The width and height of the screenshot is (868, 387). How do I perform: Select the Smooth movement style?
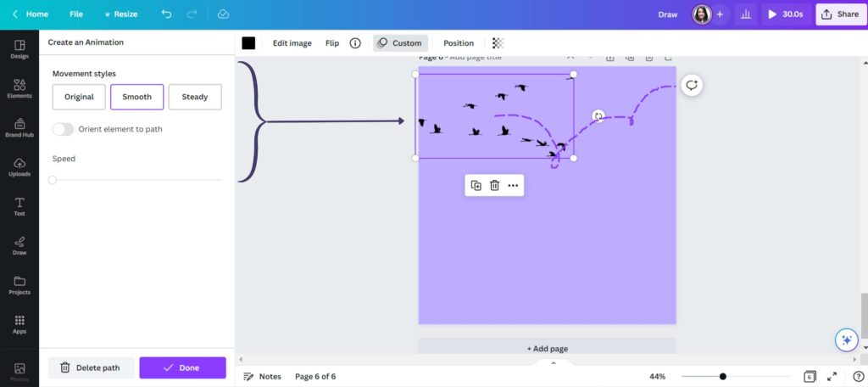click(x=136, y=97)
